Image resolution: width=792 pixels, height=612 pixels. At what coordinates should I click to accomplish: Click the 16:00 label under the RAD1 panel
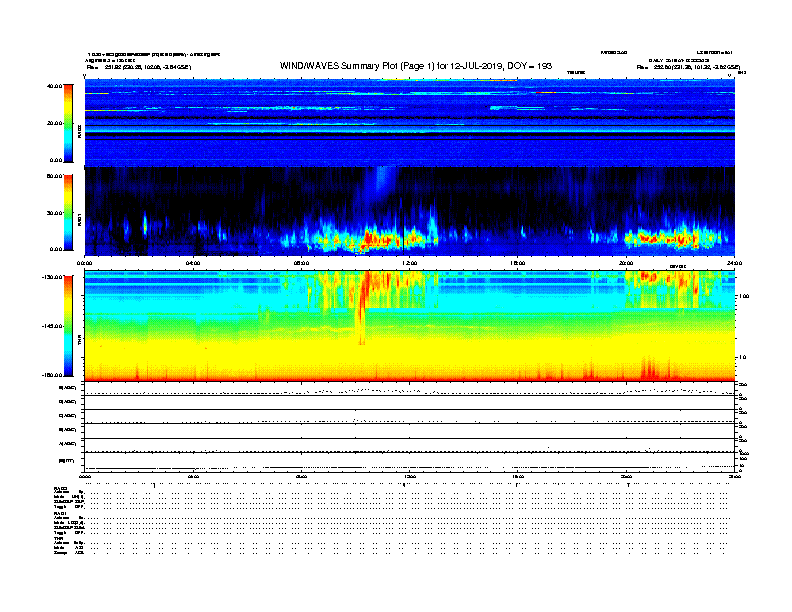pos(518,263)
